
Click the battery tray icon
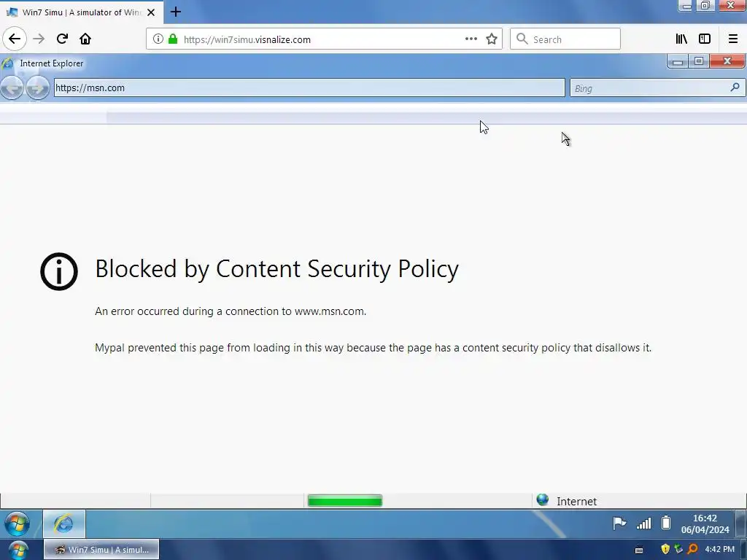point(666,523)
